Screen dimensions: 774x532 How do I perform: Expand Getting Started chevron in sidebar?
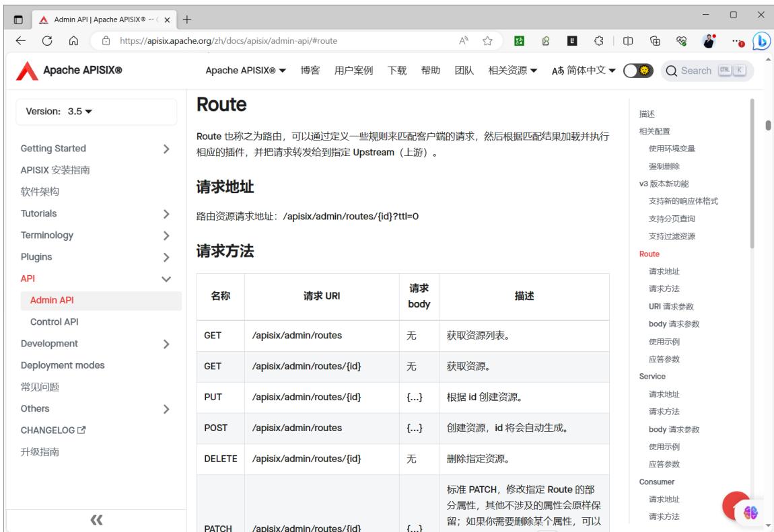[x=166, y=149]
